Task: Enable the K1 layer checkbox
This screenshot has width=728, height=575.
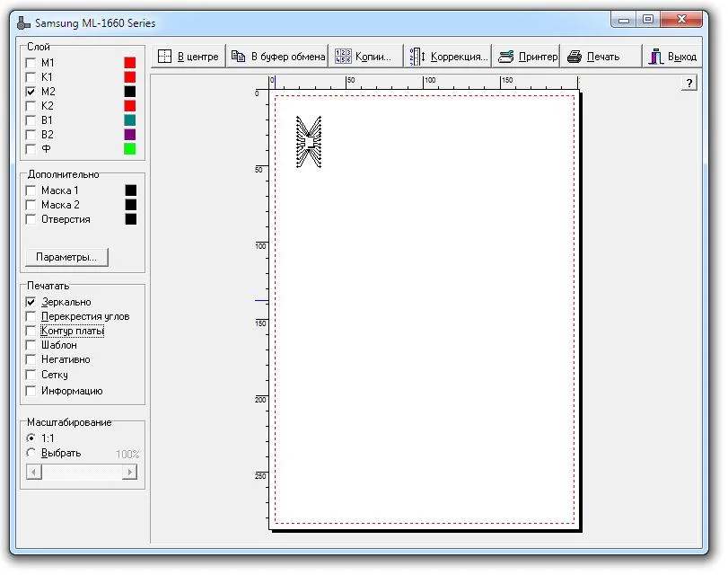Action: (x=31, y=76)
